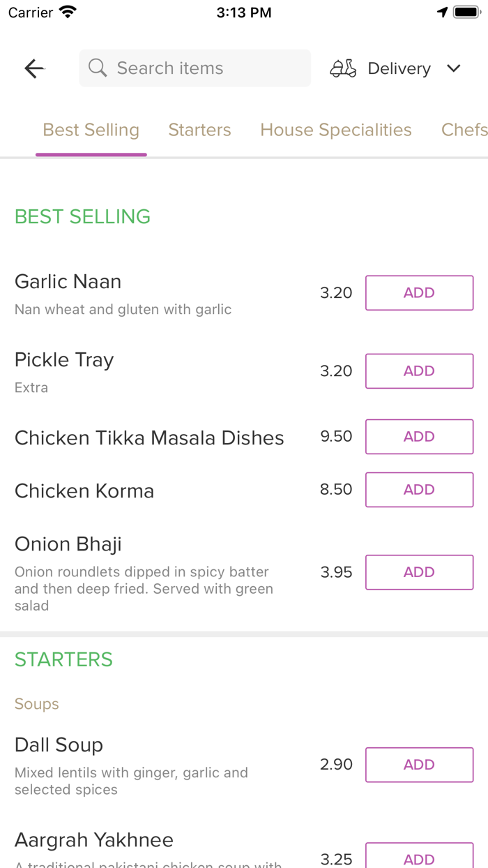488x868 pixels.
Task: Add Onion Bhaji to basket
Action: pos(419,572)
